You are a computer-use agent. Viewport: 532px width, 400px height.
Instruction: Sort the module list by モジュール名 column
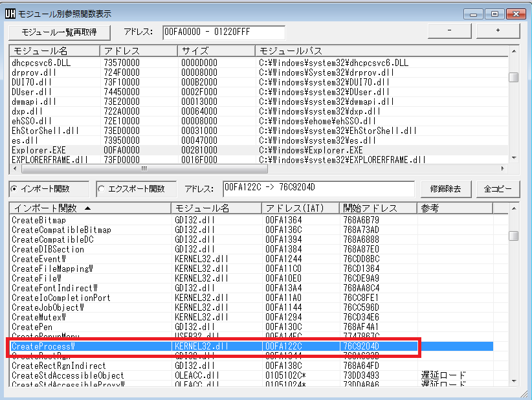pyautogui.click(x=54, y=51)
